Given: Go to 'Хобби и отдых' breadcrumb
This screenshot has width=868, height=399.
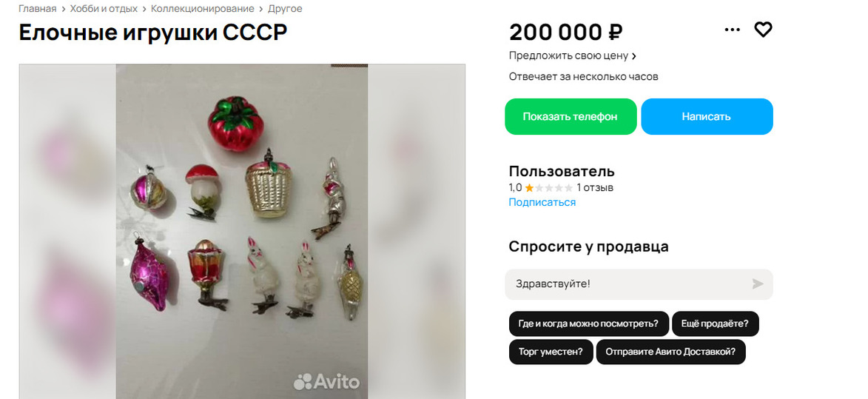Looking at the screenshot, I should click(104, 9).
